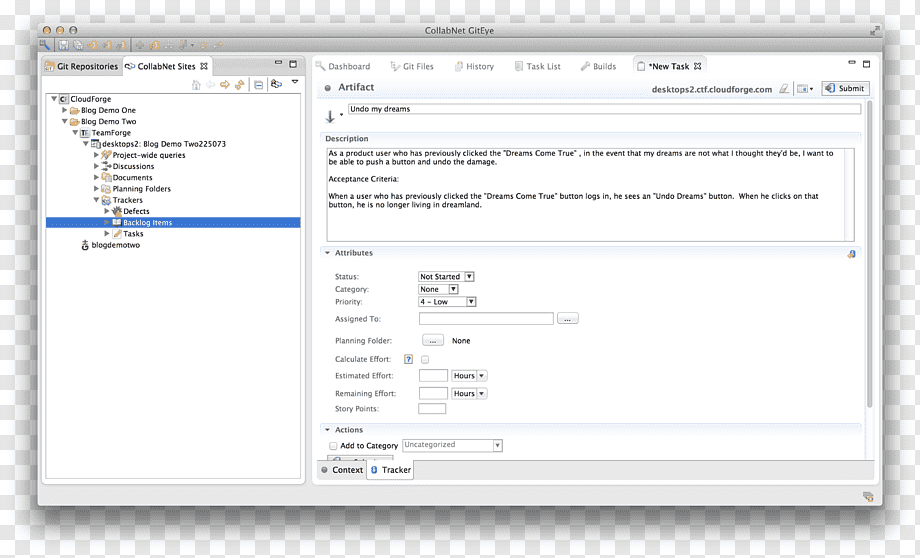Click the Save All icon in main toolbar

point(77,45)
